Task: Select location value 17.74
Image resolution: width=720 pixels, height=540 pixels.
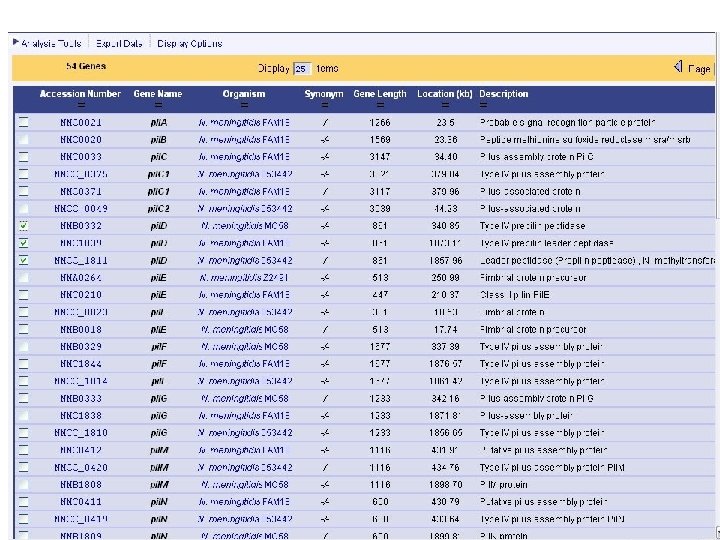Action: [445, 330]
